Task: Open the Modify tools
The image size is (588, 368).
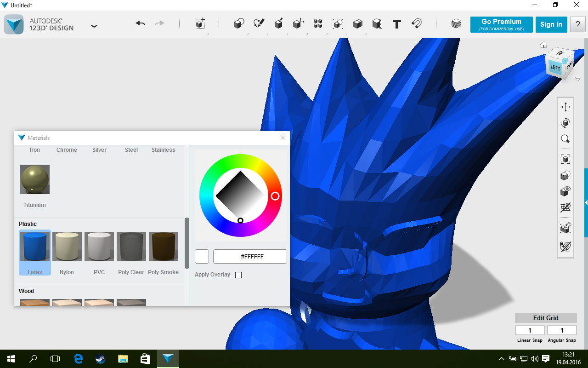Action: click(x=299, y=24)
